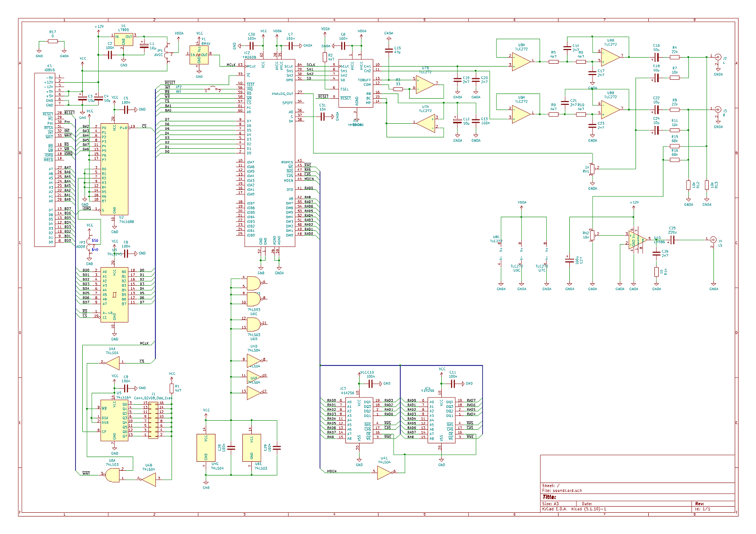The image size is (756, 534).
Task: Select the R8 22k resistor
Action: tap(675, 110)
